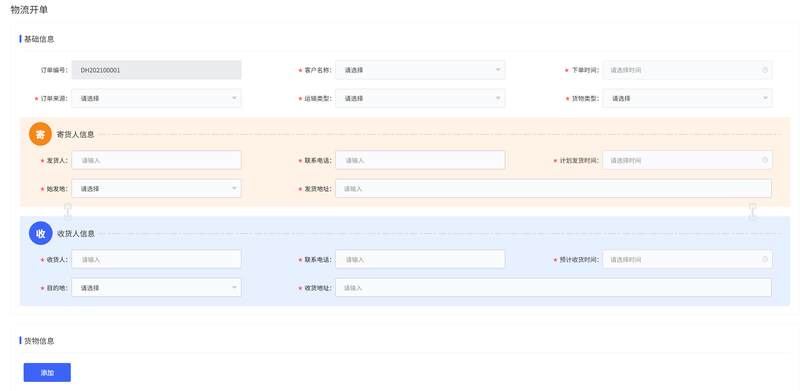Open the 运输类型 dropdown
800x391 pixels.
[x=420, y=99]
